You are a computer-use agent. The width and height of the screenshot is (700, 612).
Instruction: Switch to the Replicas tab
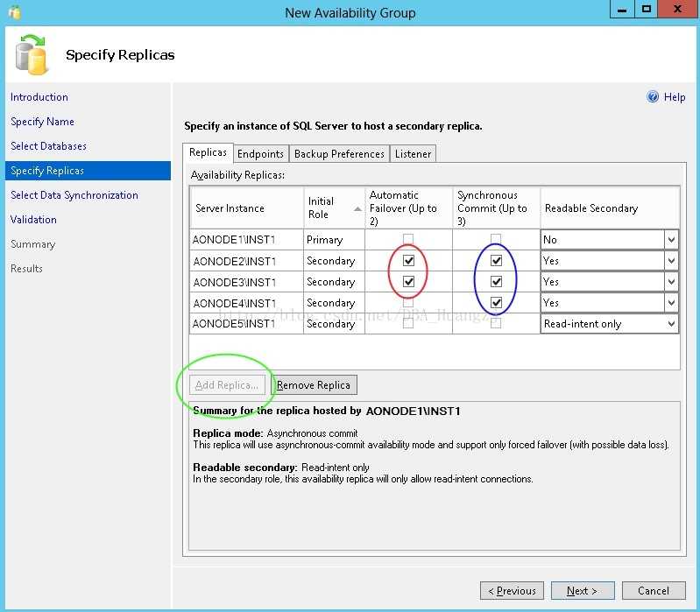(208, 152)
